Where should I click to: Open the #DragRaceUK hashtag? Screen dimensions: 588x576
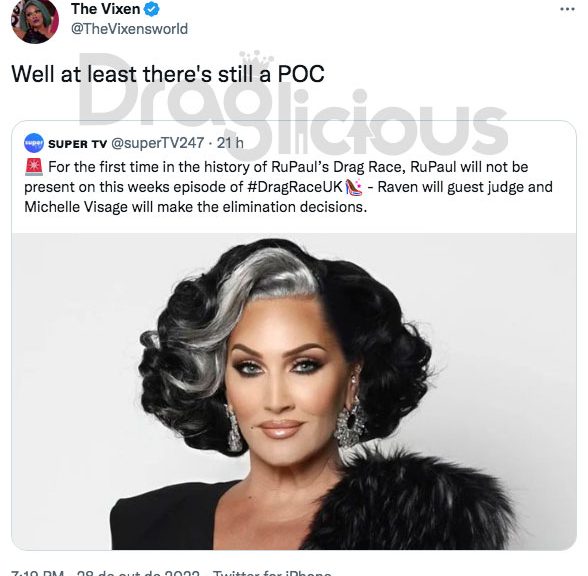295,187
